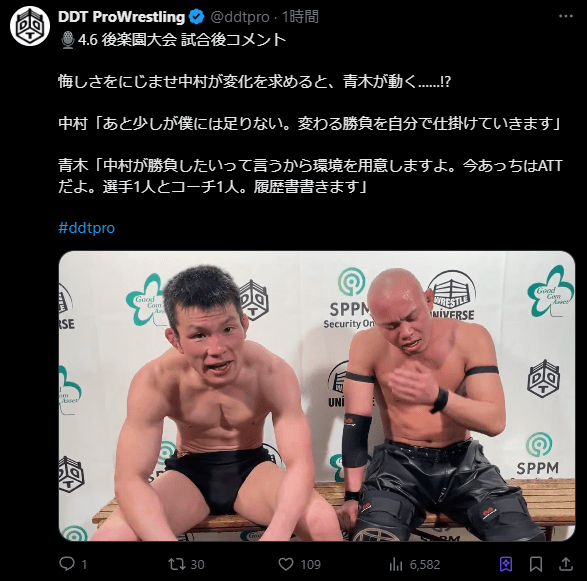The image size is (587, 581).
Task: Open the 1時間 timestamp link
Action: (x=300, y=17)
